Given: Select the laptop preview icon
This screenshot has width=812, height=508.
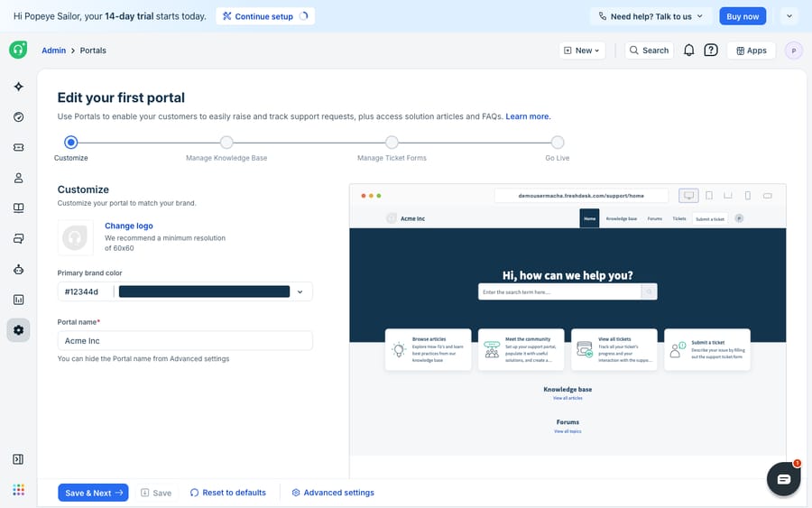Looking at the screenshot, I should [x=728, y=195].
